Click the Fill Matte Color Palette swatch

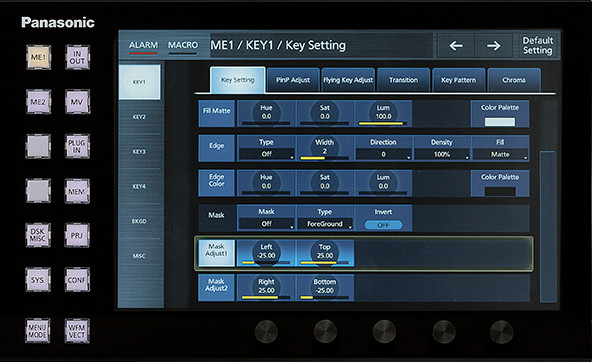point(500,122)
